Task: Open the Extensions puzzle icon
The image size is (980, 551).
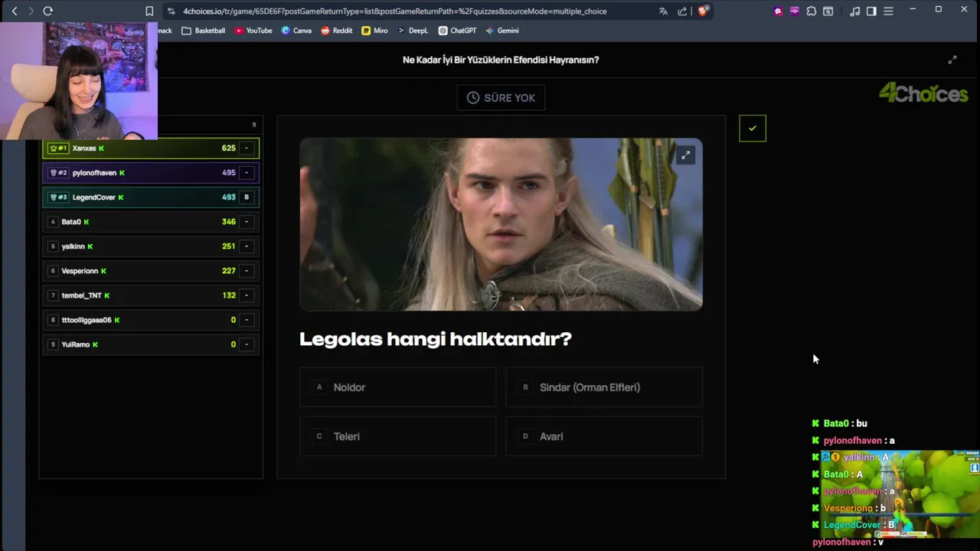Action: point(812,11)
